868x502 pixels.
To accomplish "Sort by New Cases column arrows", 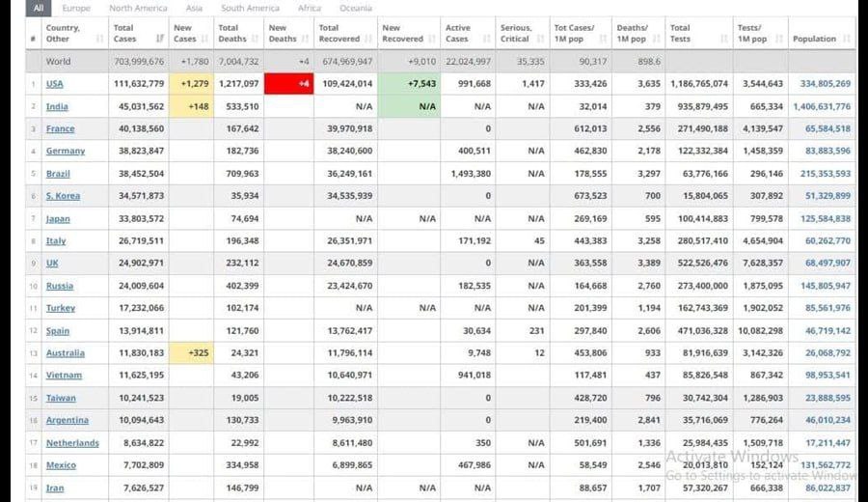I will pyautogui.click(x=205, y=39).
